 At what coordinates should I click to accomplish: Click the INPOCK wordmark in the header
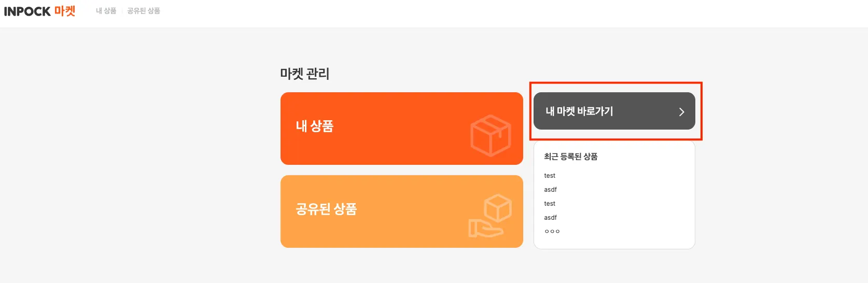pyautogui.click(x=27, y=11)
